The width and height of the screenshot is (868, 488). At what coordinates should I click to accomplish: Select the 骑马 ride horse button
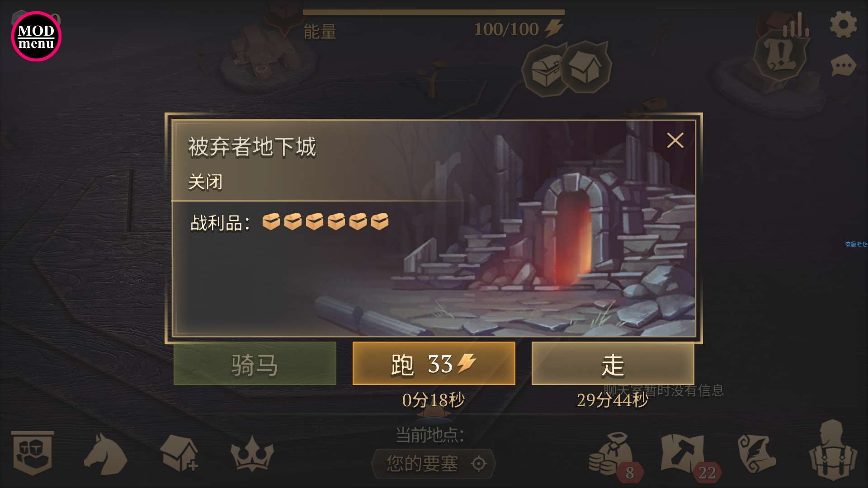click(x=255, y=363)
